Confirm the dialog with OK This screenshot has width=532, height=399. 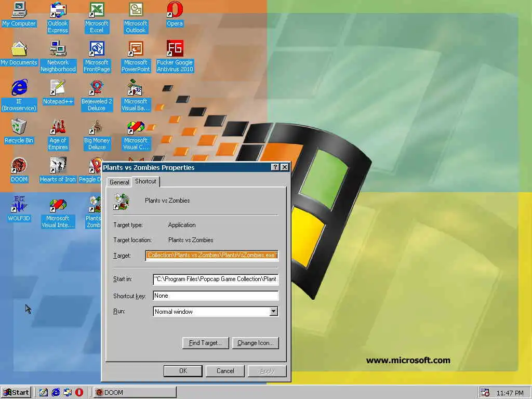click(183, 371)
